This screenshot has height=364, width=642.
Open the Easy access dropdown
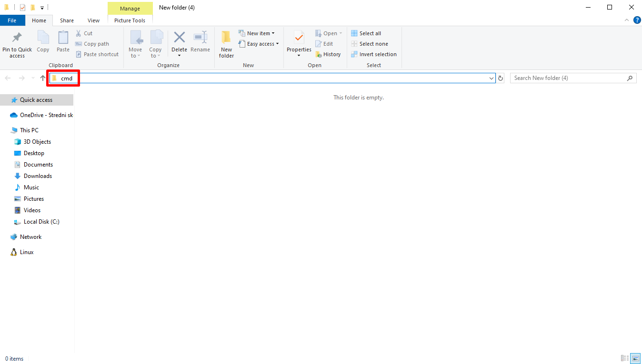(260, 44)
